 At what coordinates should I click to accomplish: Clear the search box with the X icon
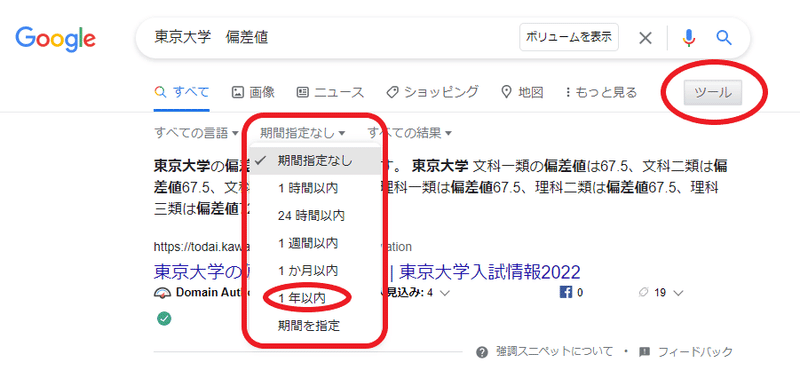[645, 38]
